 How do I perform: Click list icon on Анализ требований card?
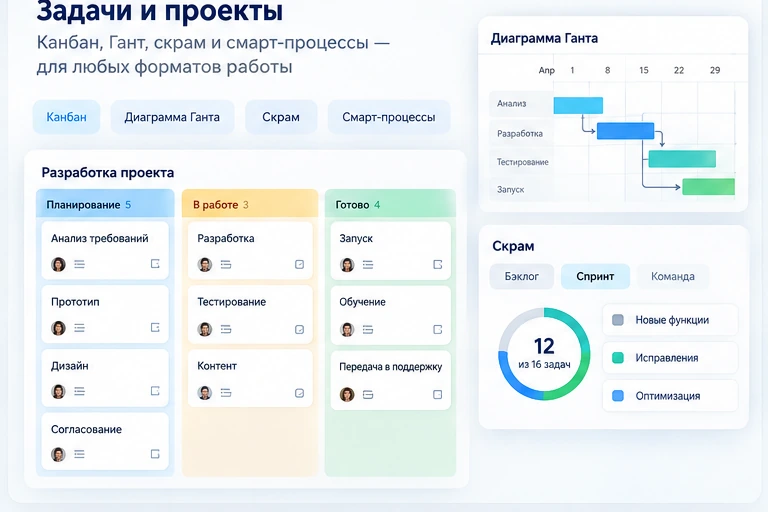pyautogui.click(x=79, y=265)
